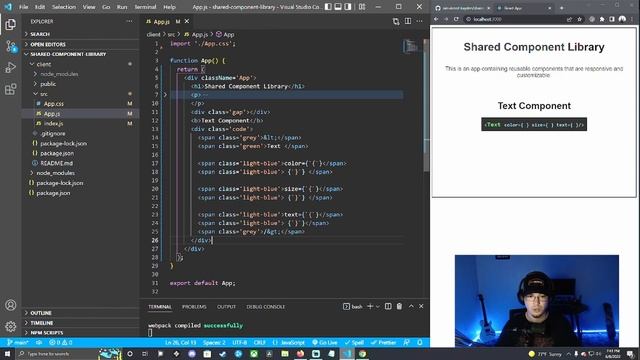Open new browser tab with plus
Viewport: 640px width, 360px height.
[562, 8]
